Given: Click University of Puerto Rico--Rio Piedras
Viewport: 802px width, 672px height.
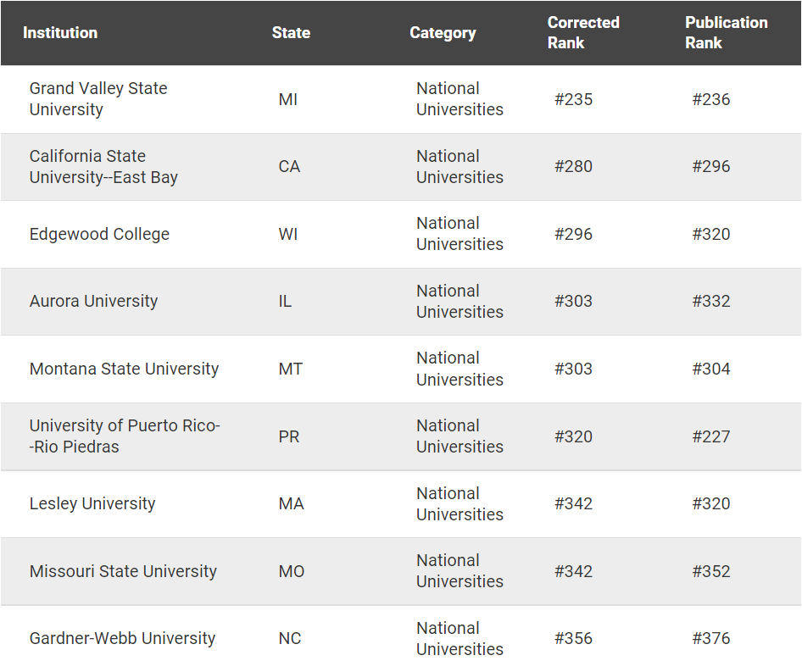Looking at the screenshot, I should tap(125, 436).
